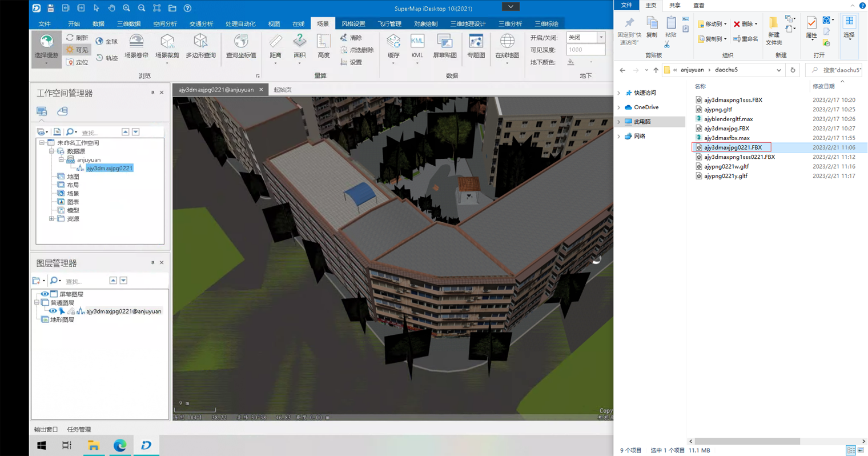Viewport: 868px width, 456px height.
Task: Switch to the 三维分析 ribbon tab
Action: pos(509,24)
